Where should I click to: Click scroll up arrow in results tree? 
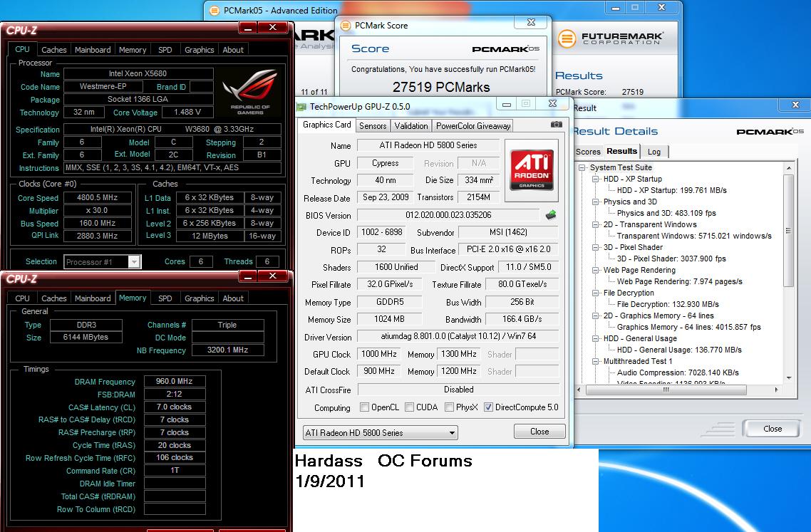[x=789, y=168]
